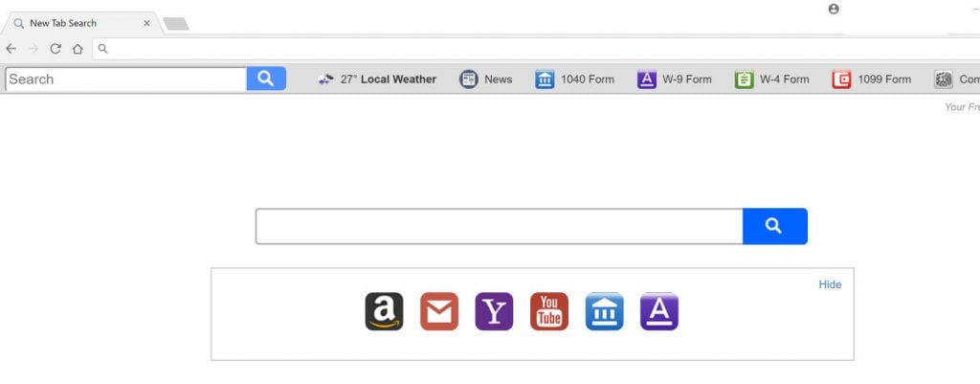Click the News newspaper icon
This screenshot has height=384, width=980.
pos(469,79)
